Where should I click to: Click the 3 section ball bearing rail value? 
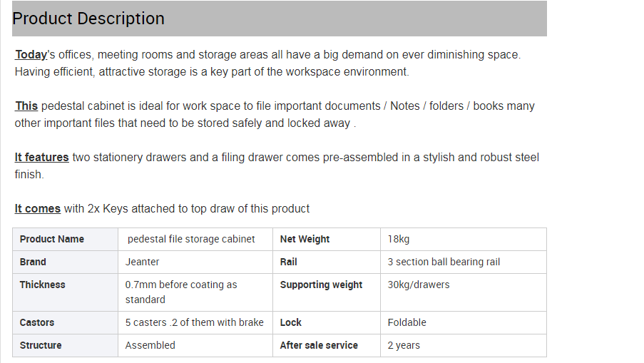point(444,262)
